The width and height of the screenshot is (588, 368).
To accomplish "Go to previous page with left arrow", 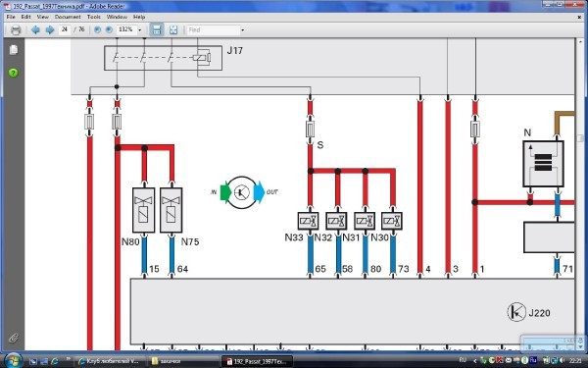I will click(x=35, y=29).
